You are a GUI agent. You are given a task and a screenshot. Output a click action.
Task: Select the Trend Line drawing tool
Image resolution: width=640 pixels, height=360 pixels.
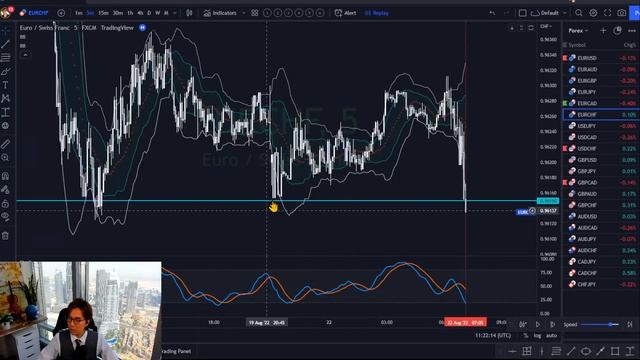(6, 44)
